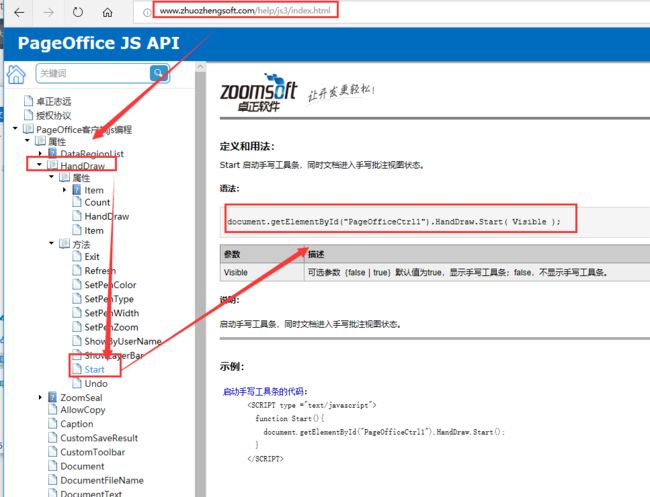The width and height of the screenshot is (650, 497).
Task: Open the Caption property page
Action: click(77, 424)
